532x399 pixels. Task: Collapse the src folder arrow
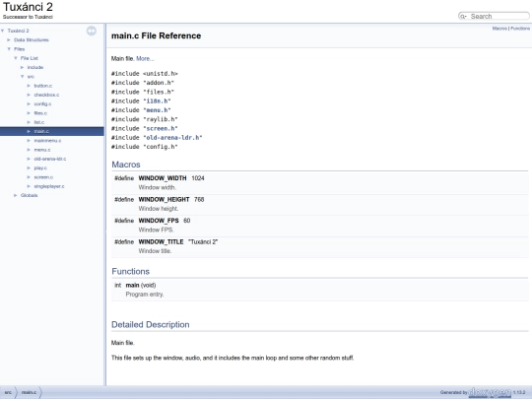point(23,77)
